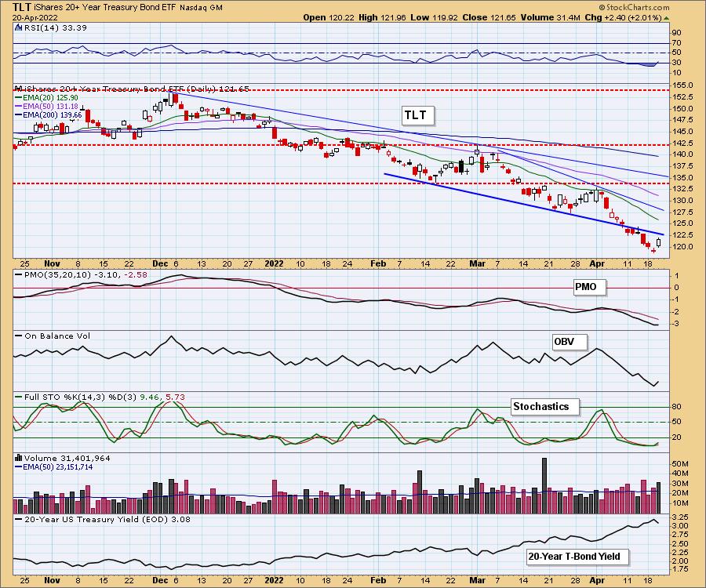Screen dimensions: 706x588
Task: Click the EMA(200) 139.66 legend entry
Action: click(48, 114)
